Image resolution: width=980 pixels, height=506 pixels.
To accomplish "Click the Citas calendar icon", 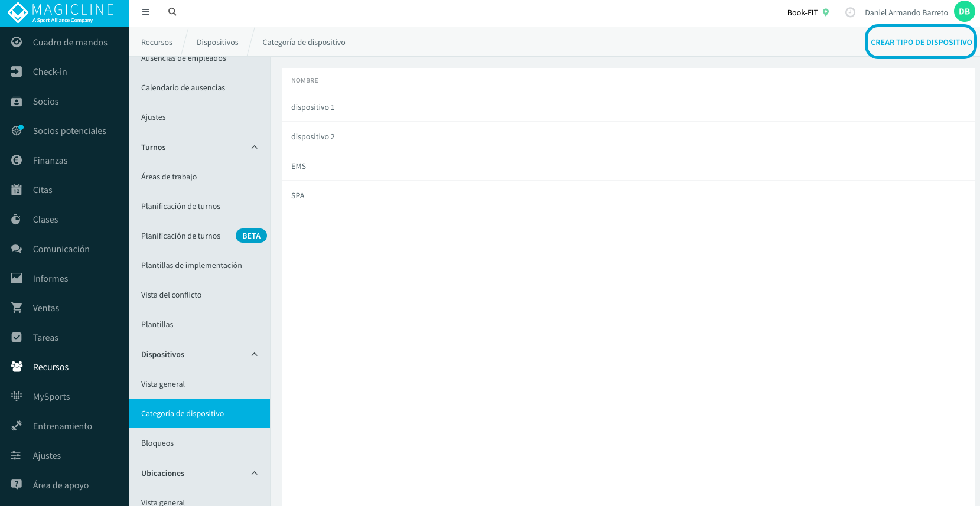I will click(17, 190).
